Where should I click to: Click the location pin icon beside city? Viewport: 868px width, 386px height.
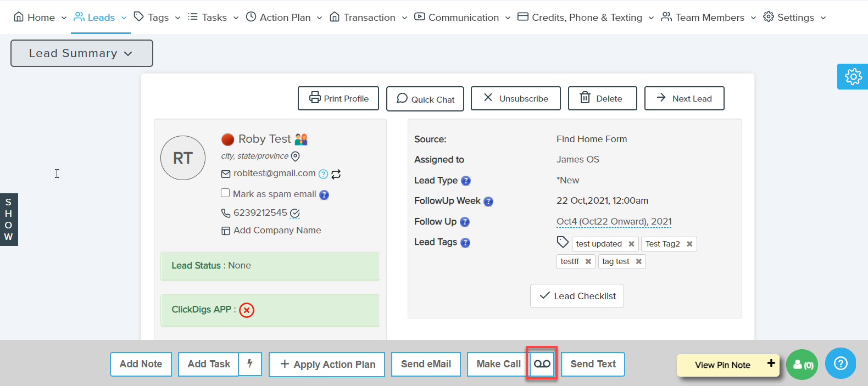point(295,156)
